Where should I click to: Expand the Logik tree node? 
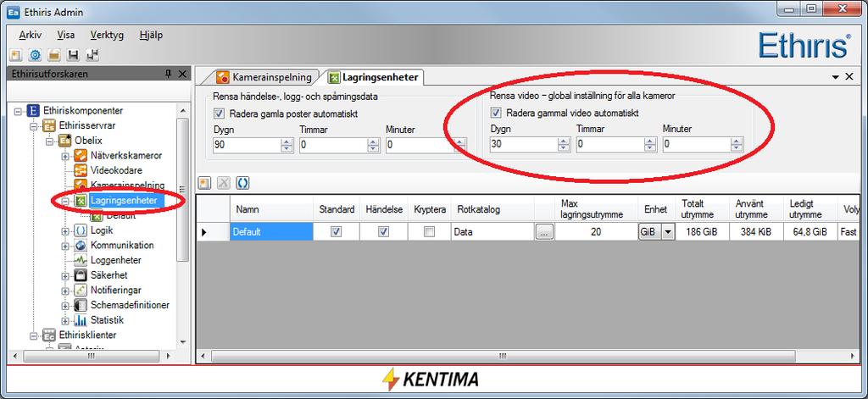pyautogui.click(x=66, y=230)
